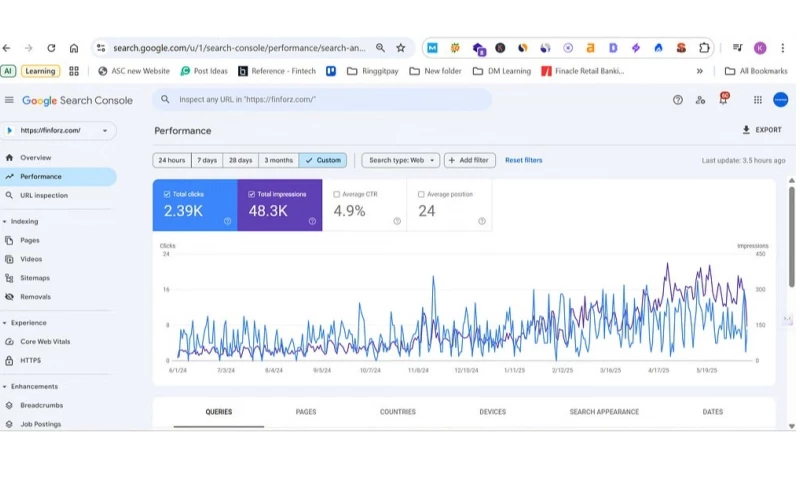This screenshot has height=480, width=800.
Task: Open the Trello bookmark icon
Action: point(331,71)
